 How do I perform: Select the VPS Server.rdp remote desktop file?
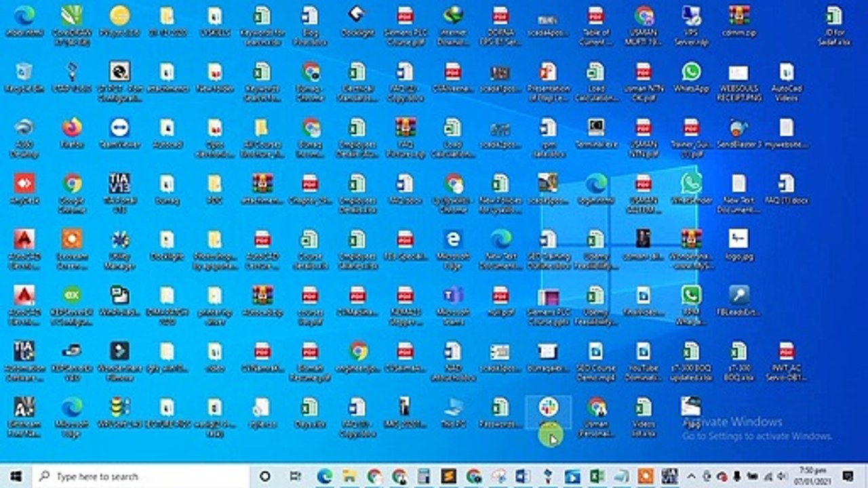click(x=691, y=25)
